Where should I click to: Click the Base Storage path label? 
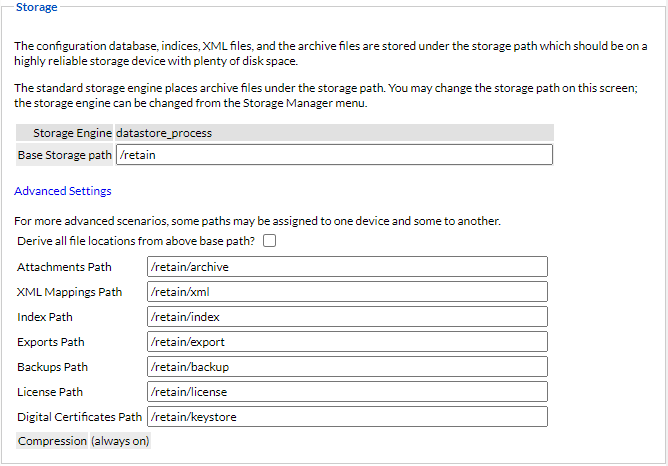click(65, 155)
